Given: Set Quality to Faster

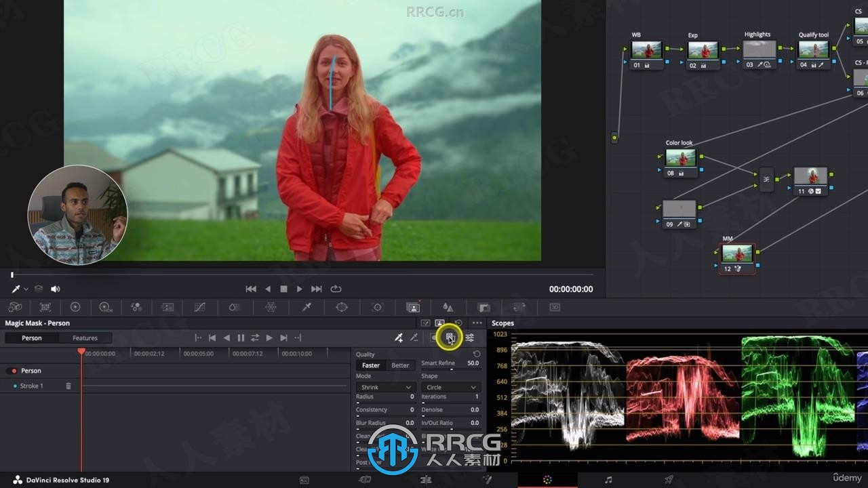Looking at the screenshot, I should (371, 365).
